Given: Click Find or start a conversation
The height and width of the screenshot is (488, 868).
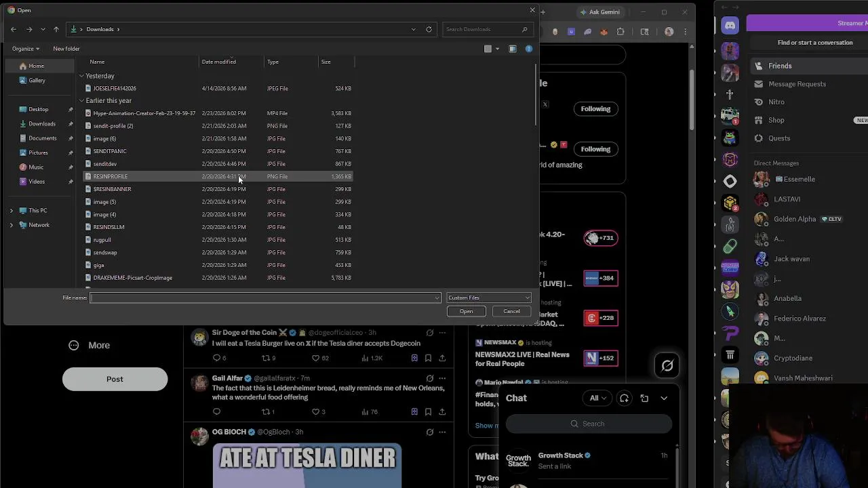Looking at the screenshot, I should coord(815,43).
